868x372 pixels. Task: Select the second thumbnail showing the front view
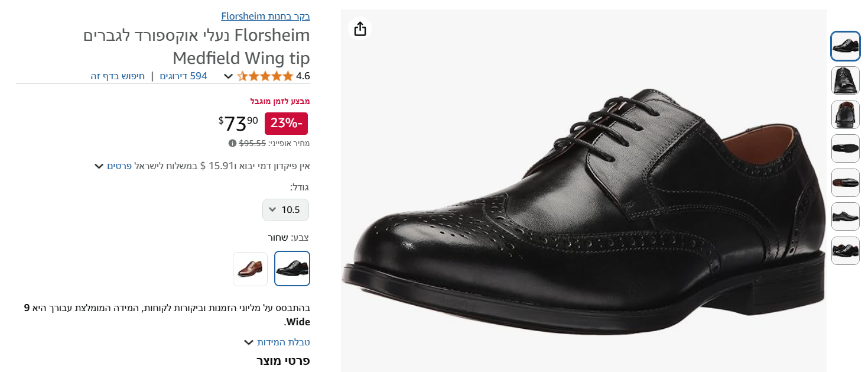click(x=845, y=80)
